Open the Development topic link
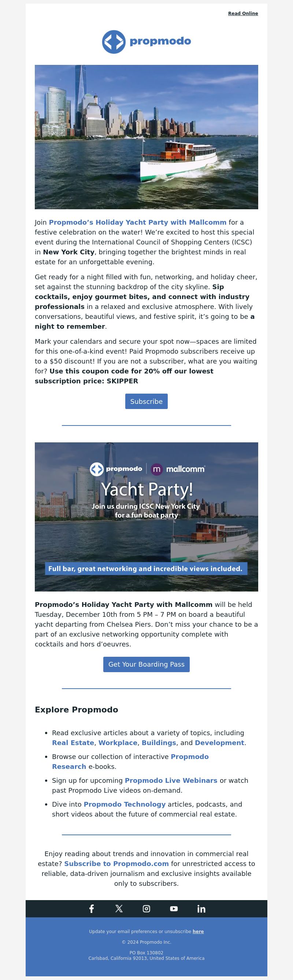The image size is (293, 980). (220, 743)
